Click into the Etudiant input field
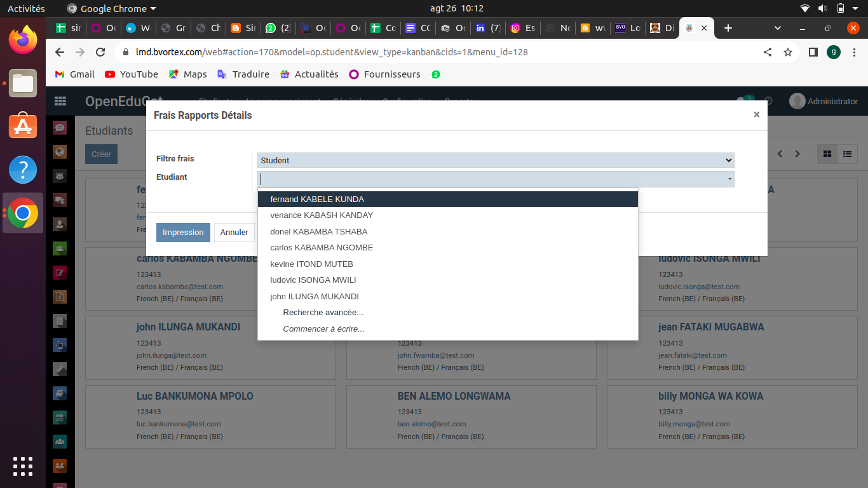This screenshot has width=868, height=488. 489,179
